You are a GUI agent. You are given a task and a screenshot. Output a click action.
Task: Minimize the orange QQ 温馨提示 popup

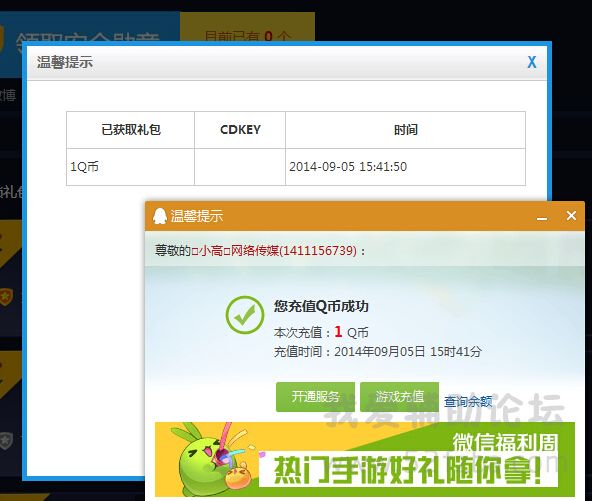pos(542,218)
